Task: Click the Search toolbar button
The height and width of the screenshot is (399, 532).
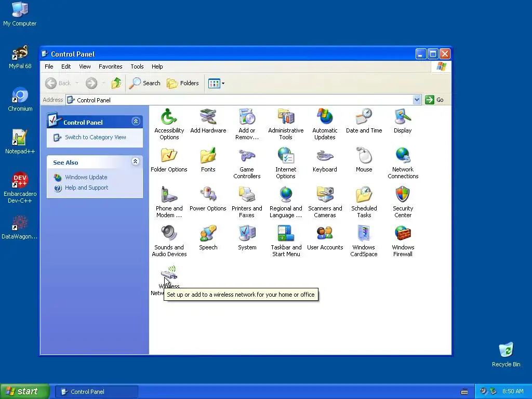Action: pos(145,83)
